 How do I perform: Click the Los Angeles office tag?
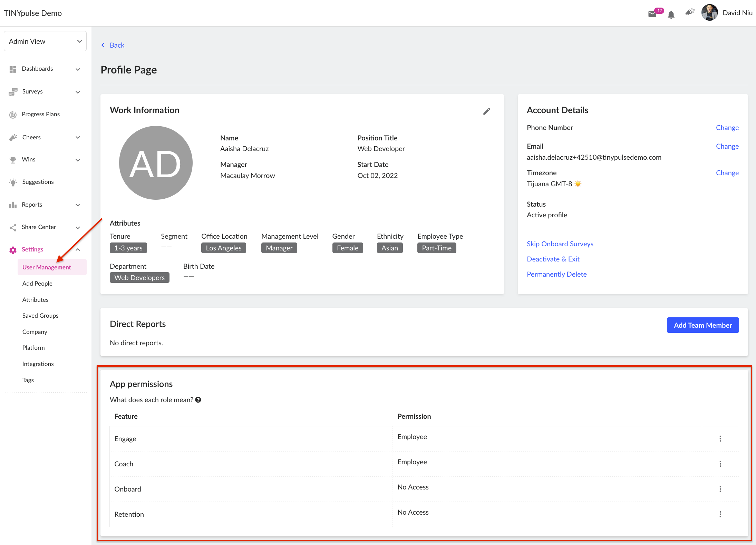pyautogui.click(x=224, y=248)
